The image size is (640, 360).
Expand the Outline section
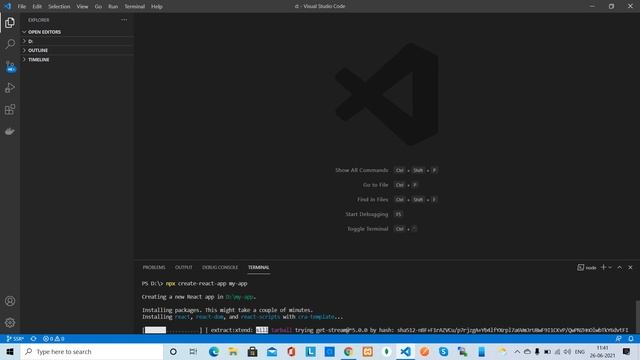click(x=78, y=50)
